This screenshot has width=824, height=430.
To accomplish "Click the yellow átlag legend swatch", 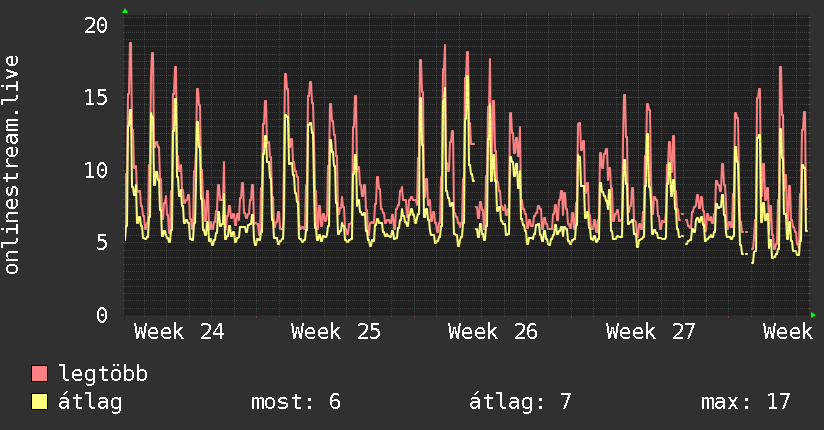I will [x=39, y=402].
